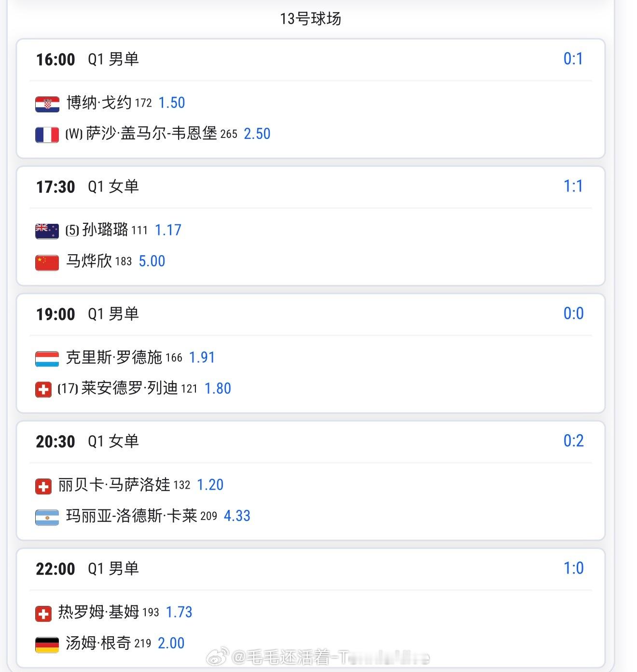Click the 13号球场 court heading
The image size is (637, 672).
pos(310,19)
